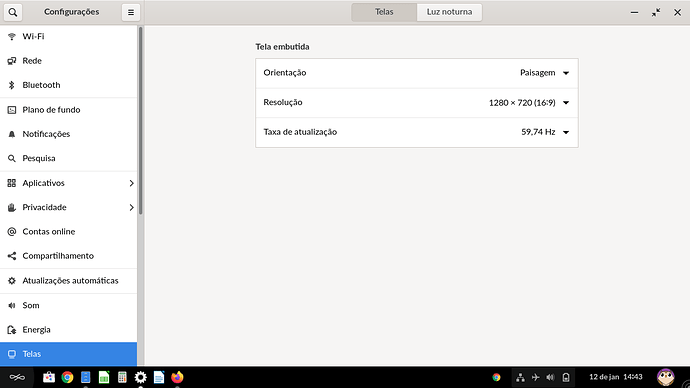Open the blue document app in taskbar
690x388 pixels.
[86, 377]
